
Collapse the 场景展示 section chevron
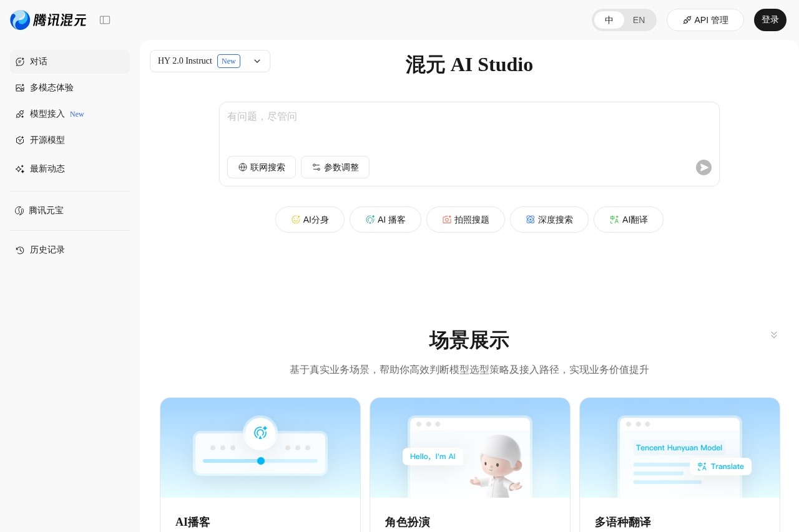pyautogui.click(x=774, y=335)
